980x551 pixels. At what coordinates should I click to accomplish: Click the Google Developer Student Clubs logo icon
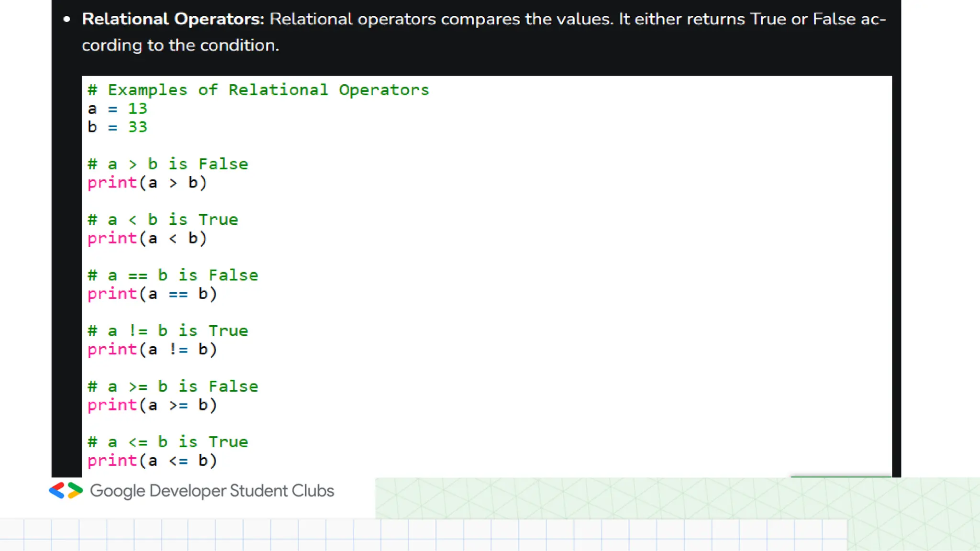66,491
